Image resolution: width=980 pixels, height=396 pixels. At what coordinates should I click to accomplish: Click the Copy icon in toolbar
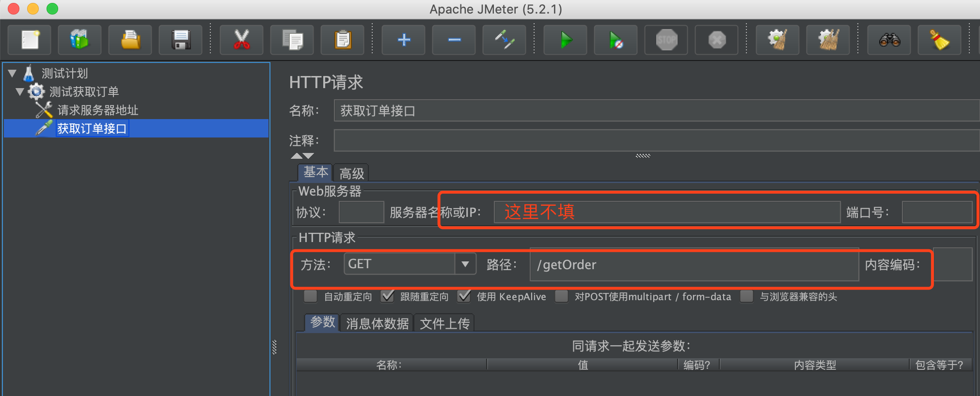(x=292, y=40)
